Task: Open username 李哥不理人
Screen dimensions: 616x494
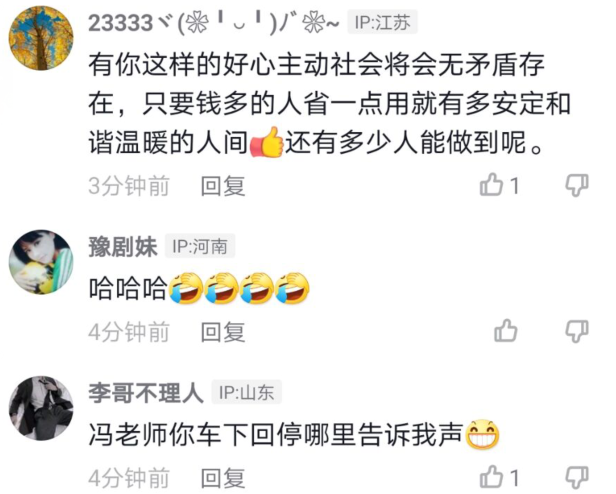Action: [x=146, y=392]
